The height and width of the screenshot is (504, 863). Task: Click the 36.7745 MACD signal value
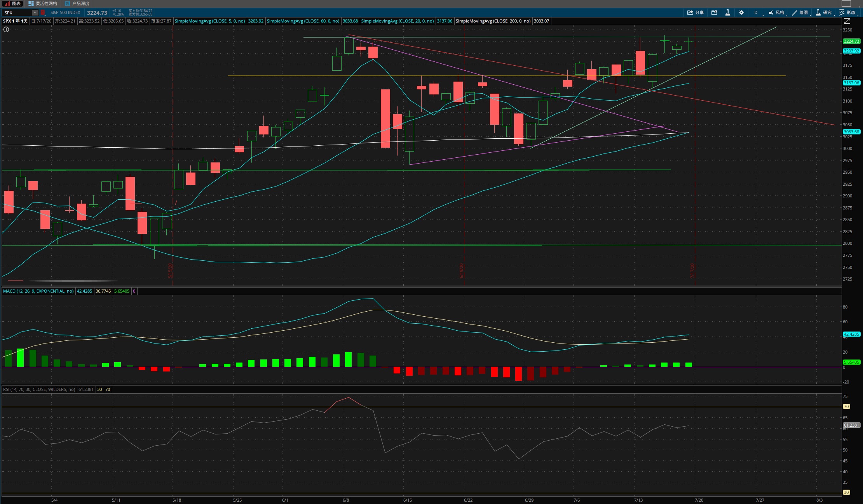tap(103, 291)
